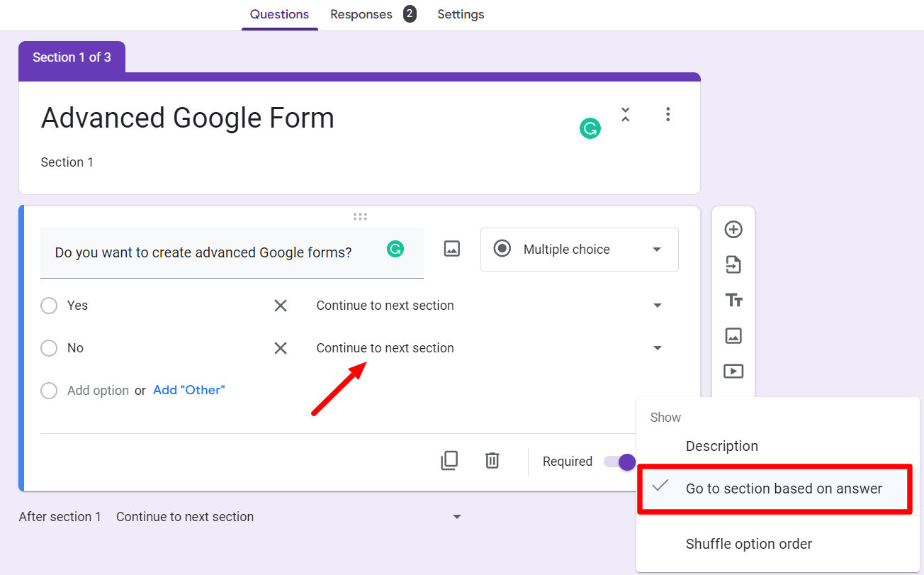The height and width of the screenshot is (575, 924).
Task: Click the responses count badge
Action: pyautogui.click(x=410, y=14)
